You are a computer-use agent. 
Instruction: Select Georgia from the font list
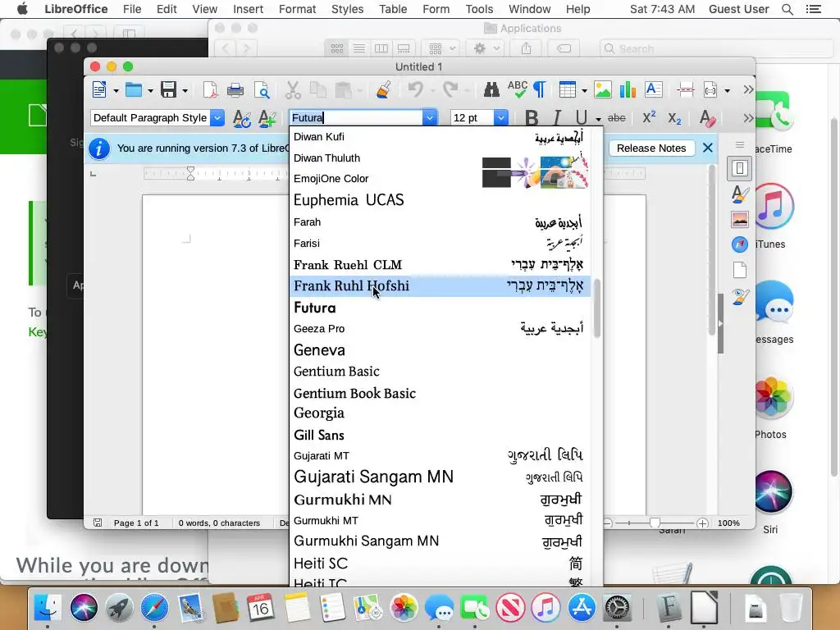(x=440, y=413)
